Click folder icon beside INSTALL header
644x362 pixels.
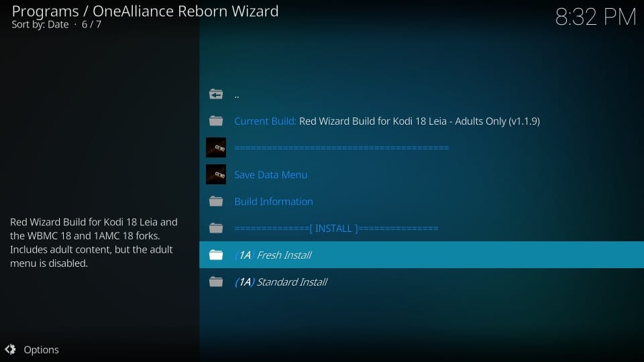(x=216, y=228)
